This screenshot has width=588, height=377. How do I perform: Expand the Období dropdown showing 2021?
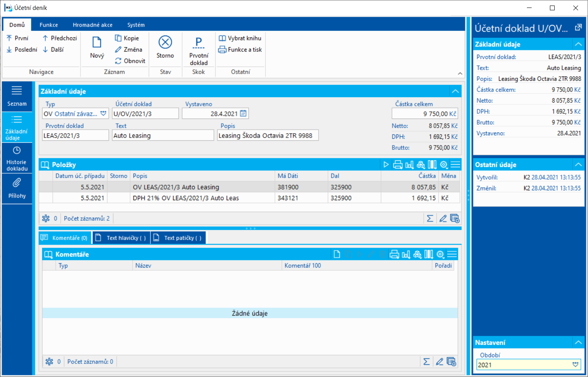pos(575,365)
